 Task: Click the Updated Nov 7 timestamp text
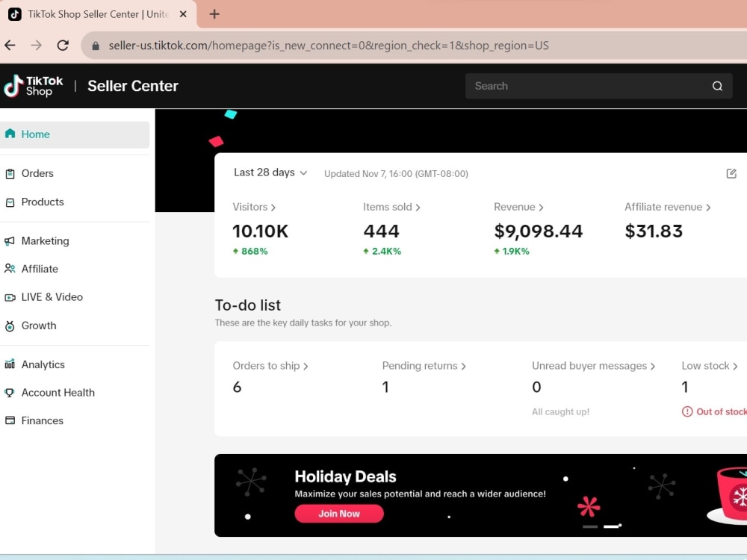click(x=397, y=174)
